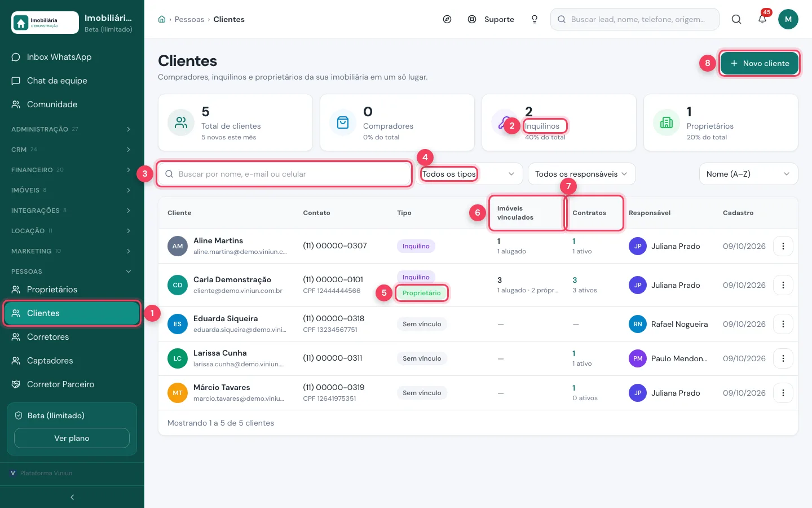Open the Todos os responsáveis dropdown
Image resolution: width=812 pixels, height=508 pixels.
581,174
